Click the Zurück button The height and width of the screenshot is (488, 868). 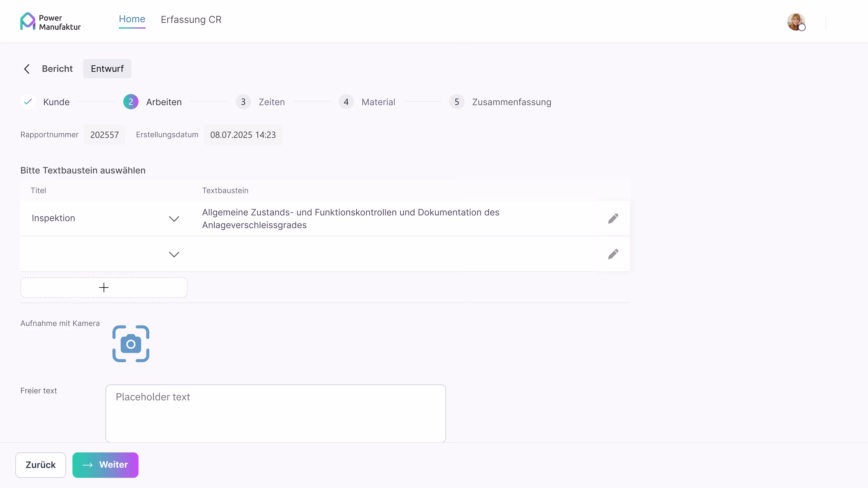coord(40,465)
